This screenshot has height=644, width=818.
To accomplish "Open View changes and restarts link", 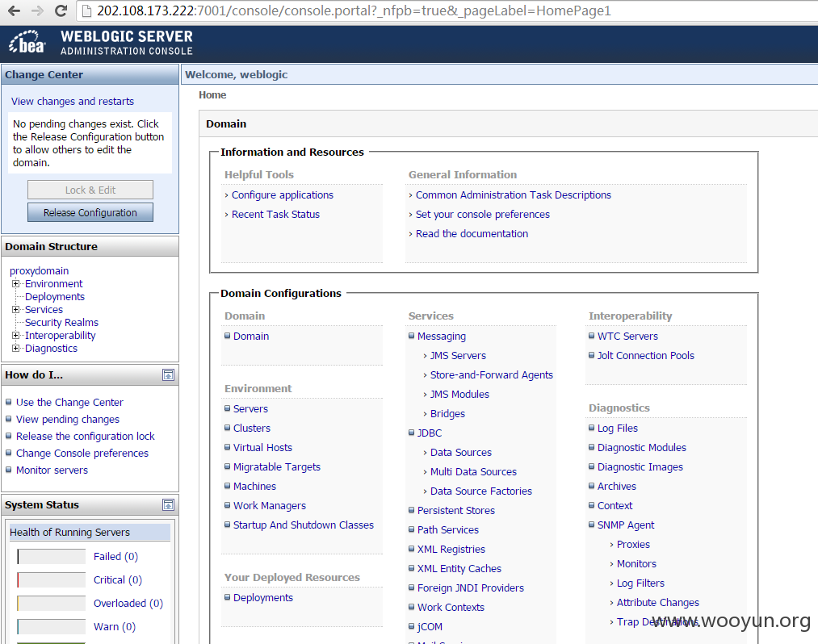I will tap(73, 101).
